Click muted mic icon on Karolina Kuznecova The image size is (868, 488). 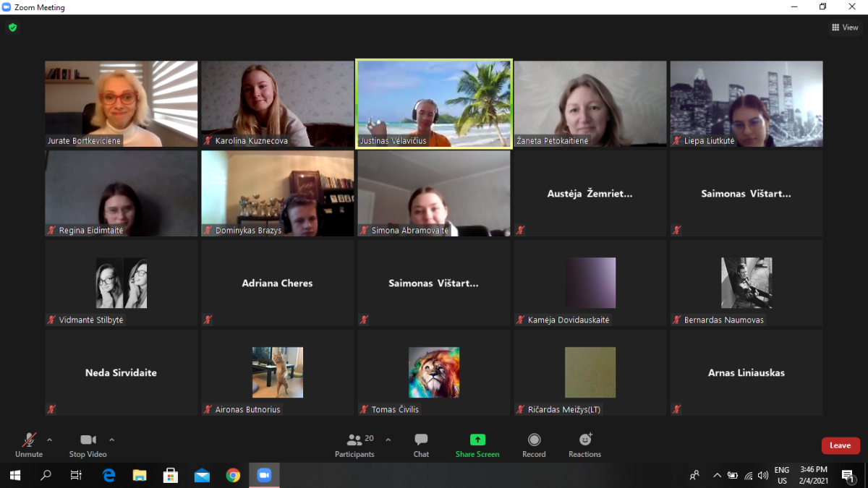tap(208, 141)
